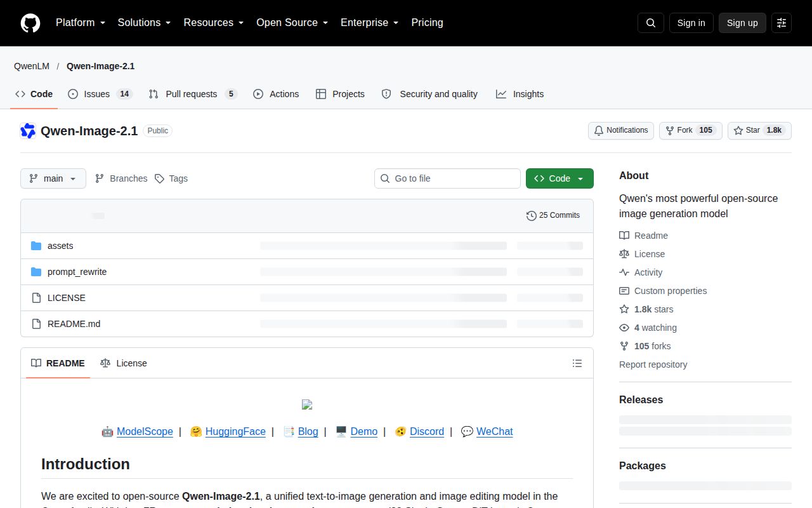Click Report repository link
Image resolution: width=812 pixels, height=508 pixels.
653,364
